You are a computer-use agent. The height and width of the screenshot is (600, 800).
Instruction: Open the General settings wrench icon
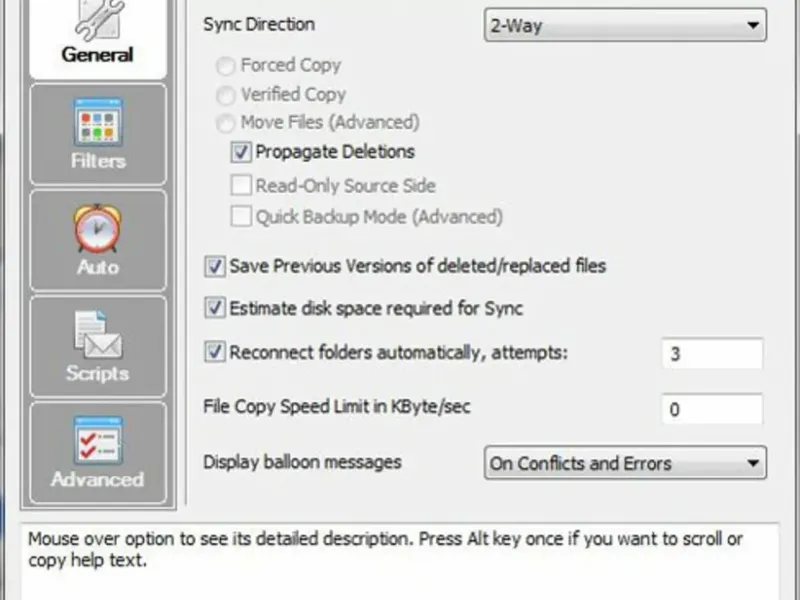pos(97,20)
